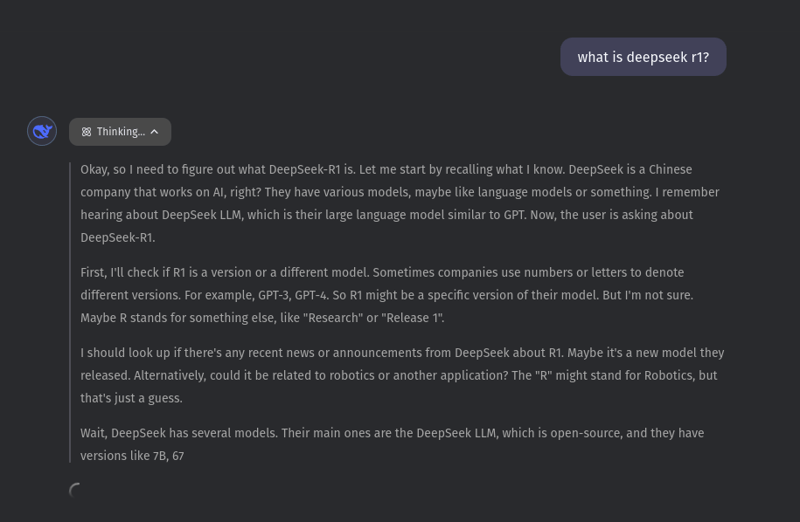Screen dimensions: 800x522
Task: Click the line starting "released. Alternatively"
Action: tap(398, 375)
